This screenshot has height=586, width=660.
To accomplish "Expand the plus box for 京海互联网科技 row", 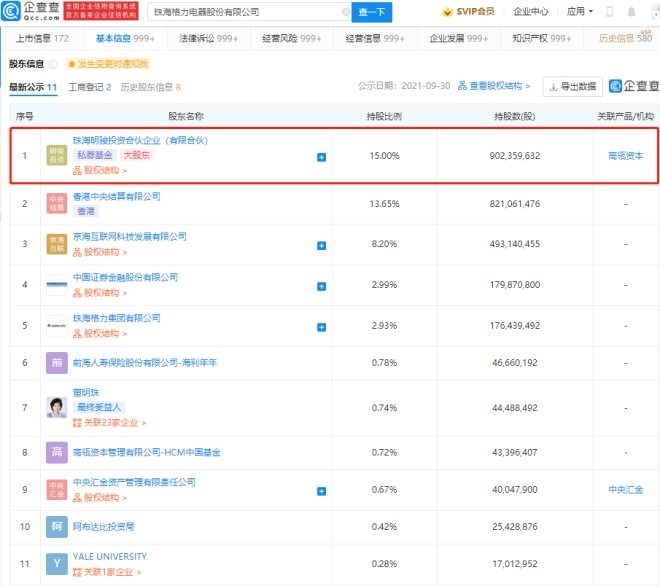I will 321,244.
